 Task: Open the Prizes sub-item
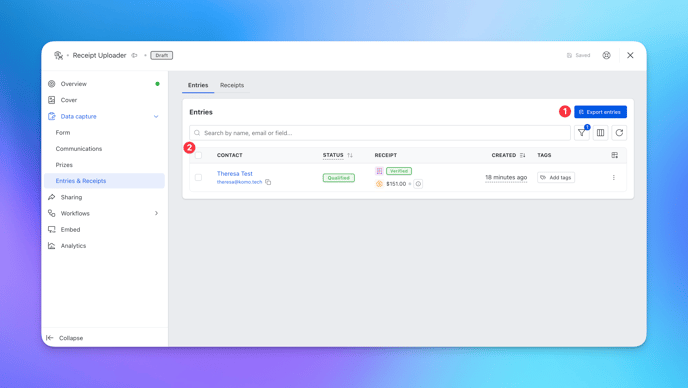[x=64, y=165]
